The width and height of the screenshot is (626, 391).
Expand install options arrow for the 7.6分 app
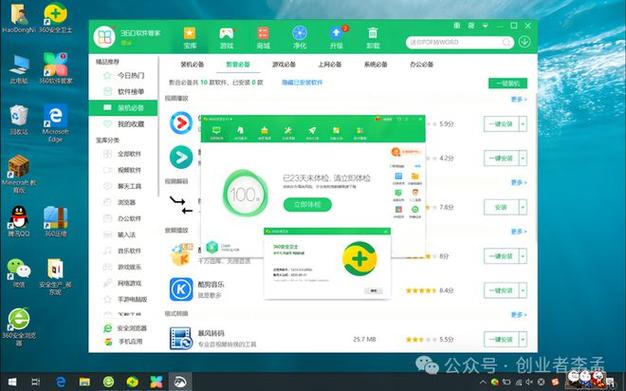(x=523, y=207)
